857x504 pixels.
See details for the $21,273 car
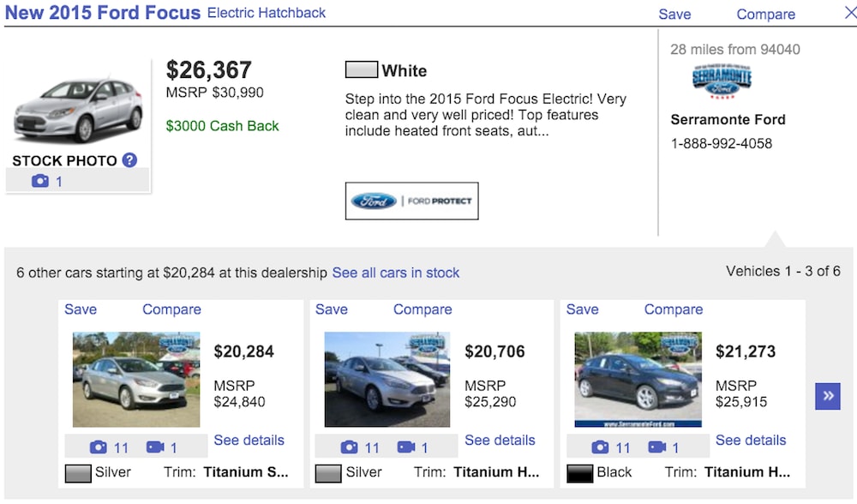pyautogui.click(x=751, y=440)
